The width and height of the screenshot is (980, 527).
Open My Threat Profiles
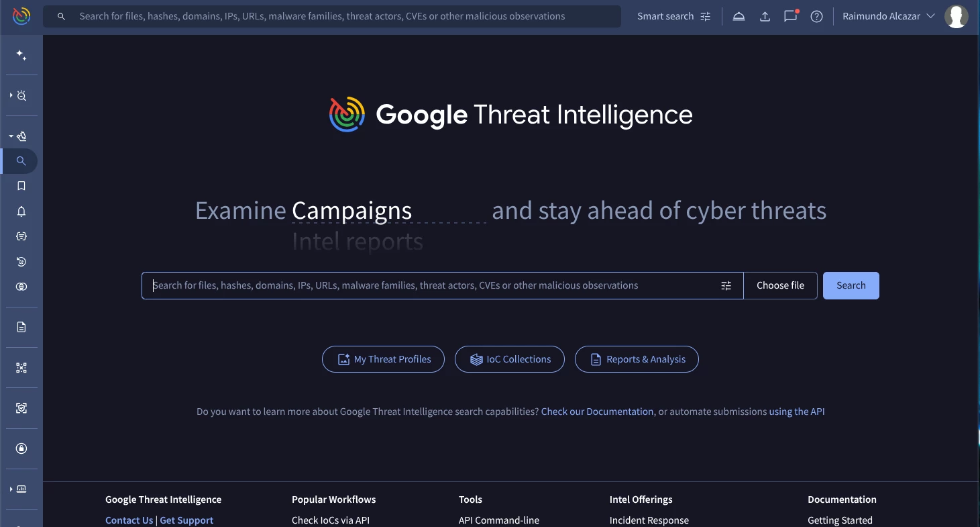pos(383,359)
